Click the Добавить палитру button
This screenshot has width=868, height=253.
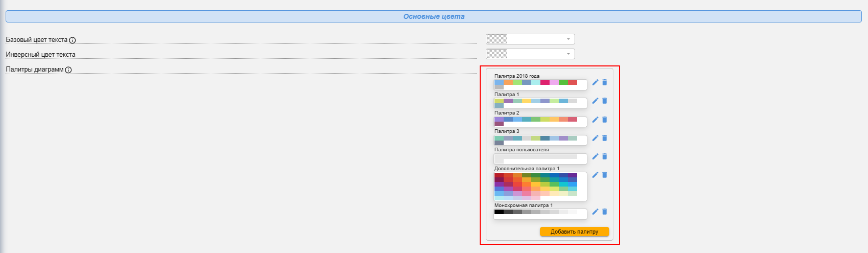point(574,232)
